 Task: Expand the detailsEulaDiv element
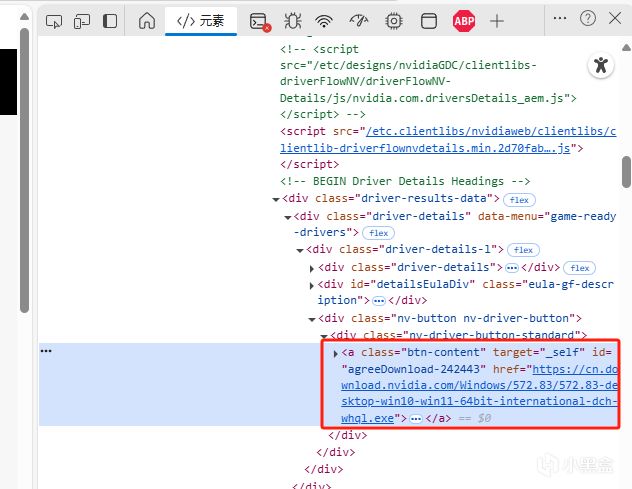click(312, 285)
